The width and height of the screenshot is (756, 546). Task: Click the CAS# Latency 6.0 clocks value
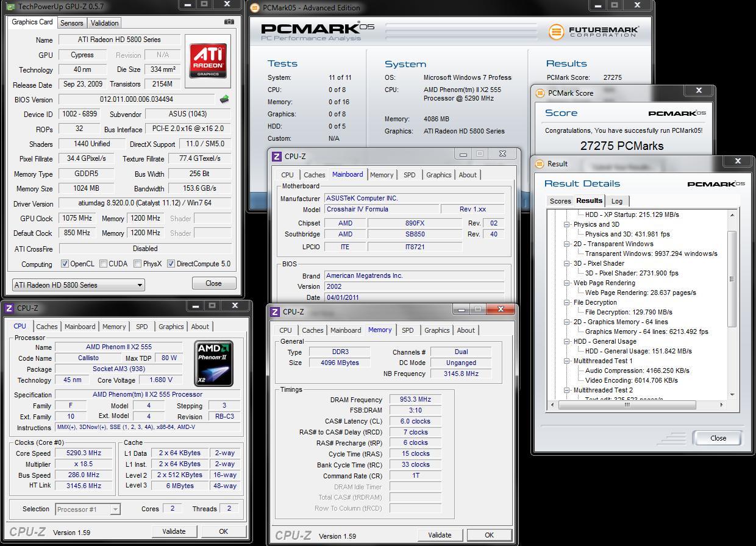415,421
